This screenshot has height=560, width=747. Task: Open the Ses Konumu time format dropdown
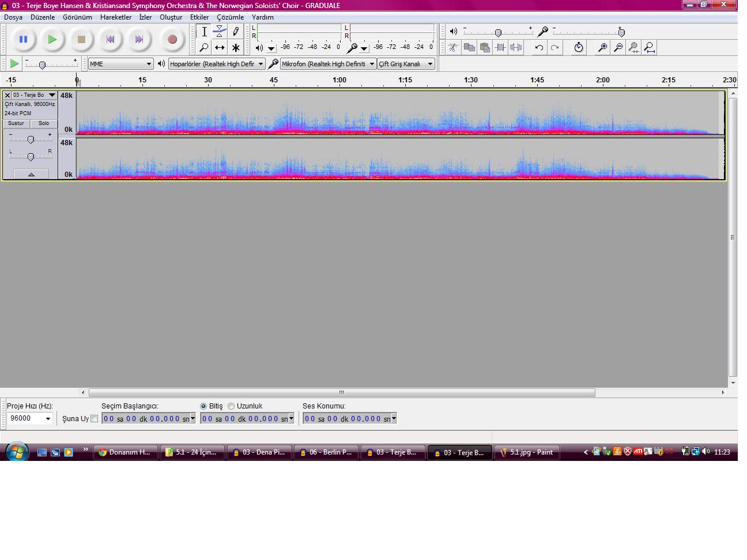(x=394, y=418)
